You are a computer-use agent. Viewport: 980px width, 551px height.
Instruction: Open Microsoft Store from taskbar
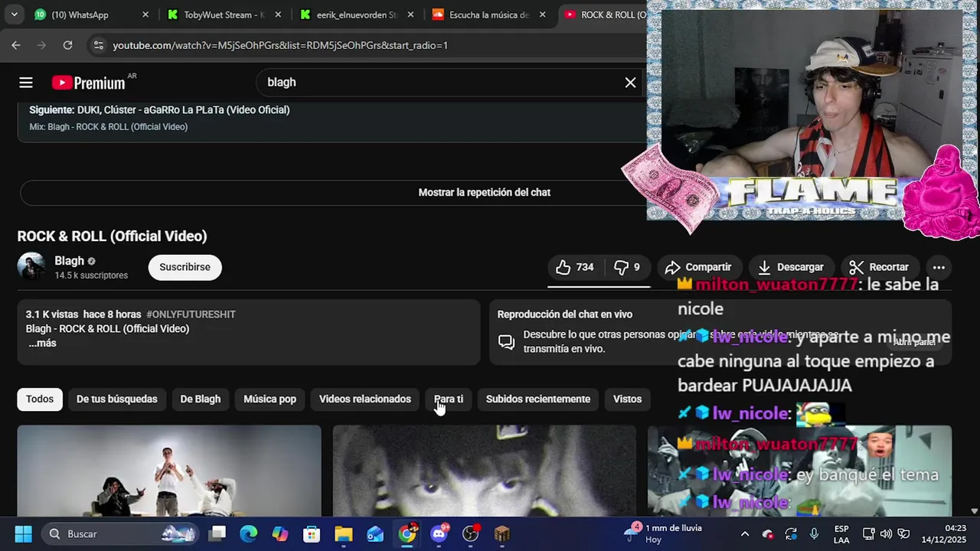coord(312,533)
